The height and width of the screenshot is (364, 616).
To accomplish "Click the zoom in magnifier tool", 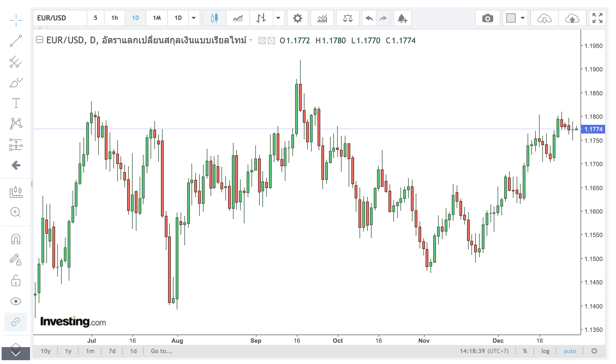I will click(16, 212).
